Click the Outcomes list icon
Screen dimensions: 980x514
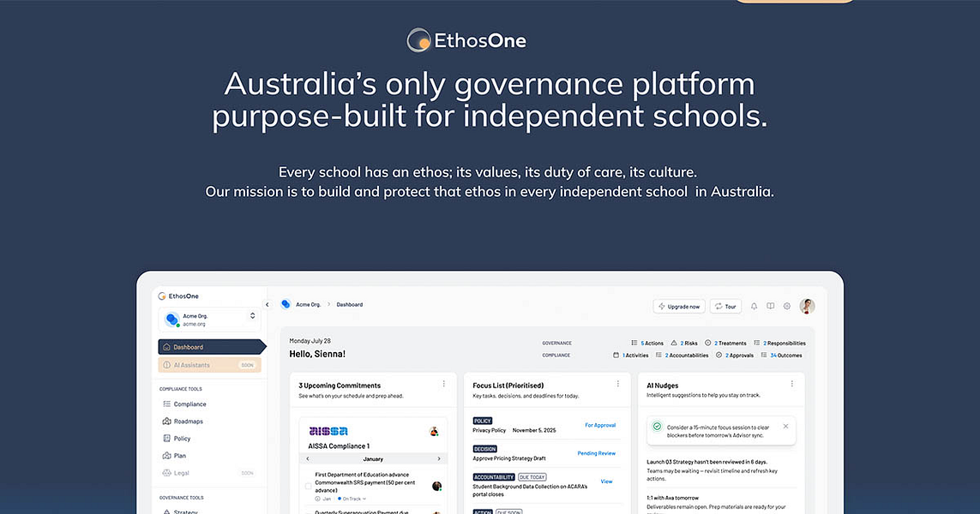(x=764, y=355)
